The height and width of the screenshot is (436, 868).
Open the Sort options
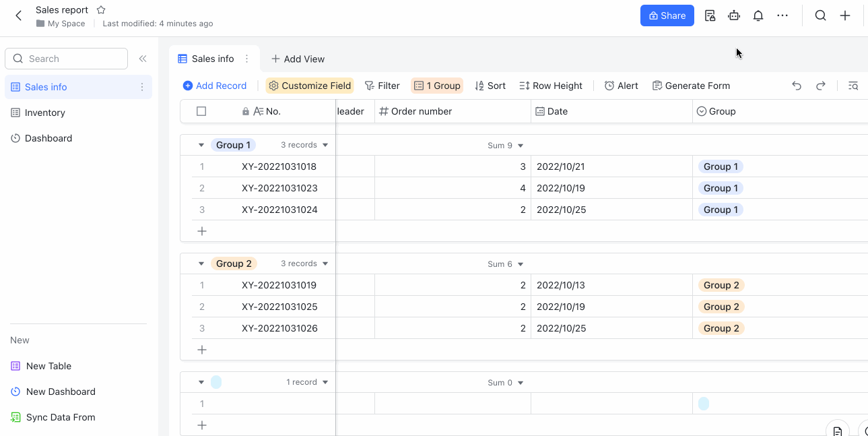[490, 86]
